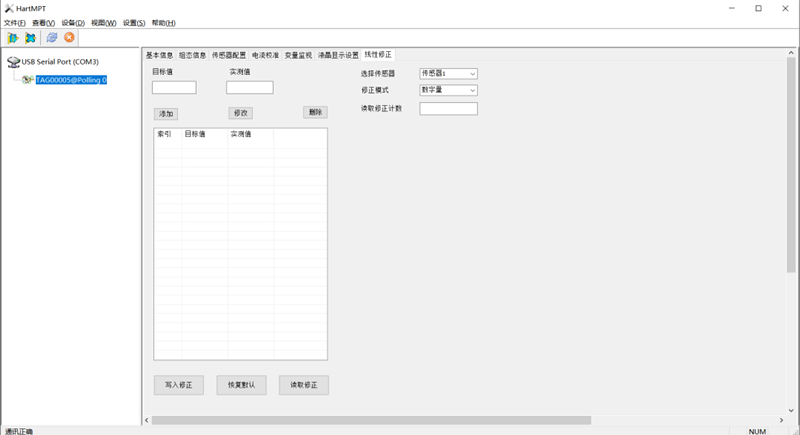Click the 修改 button
This screenshot has width=800, height=435.
[240, 113]
